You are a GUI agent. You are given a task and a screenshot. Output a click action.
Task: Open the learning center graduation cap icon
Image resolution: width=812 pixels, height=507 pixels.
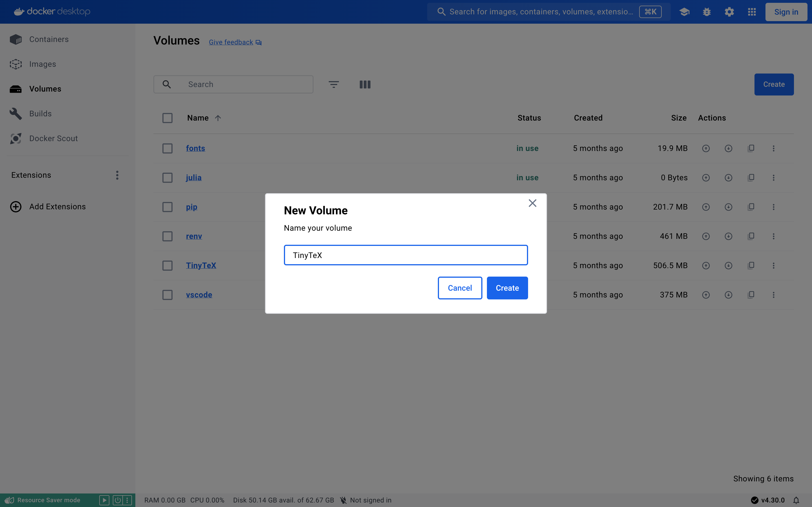(684, 12)
